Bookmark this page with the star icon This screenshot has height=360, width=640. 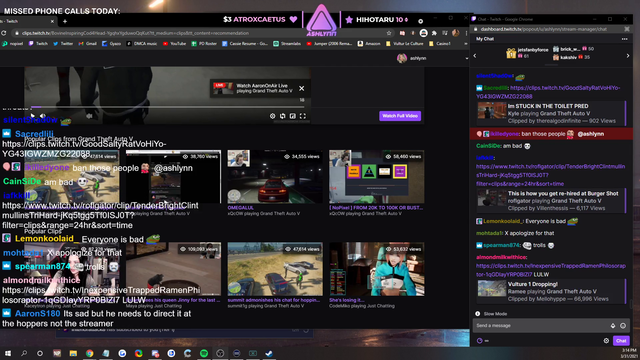pos(389,33)
